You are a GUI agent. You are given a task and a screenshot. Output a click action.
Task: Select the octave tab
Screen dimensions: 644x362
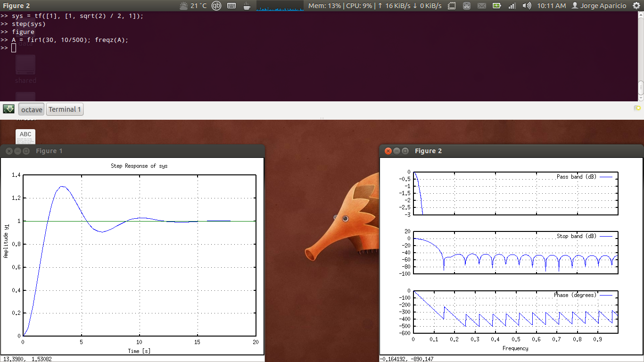pos(31,109)
